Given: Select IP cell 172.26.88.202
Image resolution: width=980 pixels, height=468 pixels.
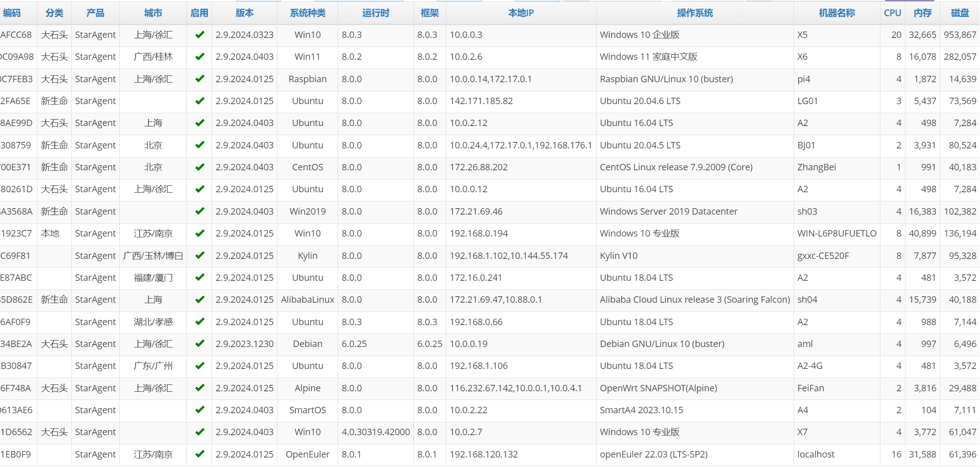Looking at the screenshot, I should pos(478,167).
